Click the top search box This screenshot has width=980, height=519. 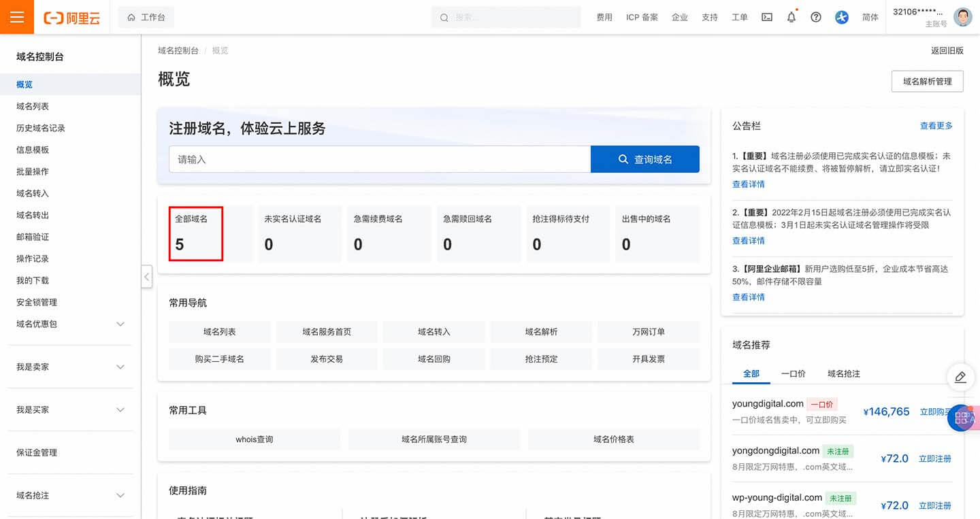point(506,18)
